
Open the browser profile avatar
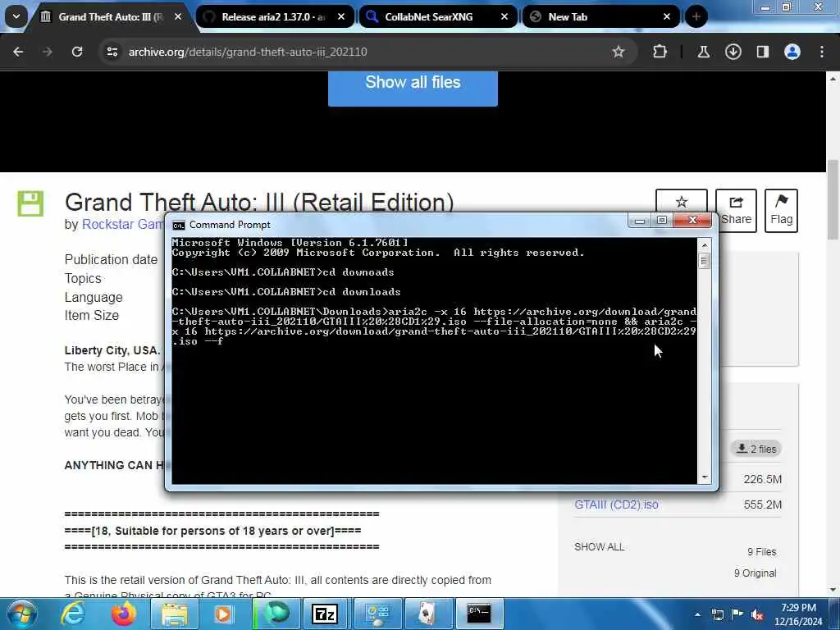click(792, 52)
